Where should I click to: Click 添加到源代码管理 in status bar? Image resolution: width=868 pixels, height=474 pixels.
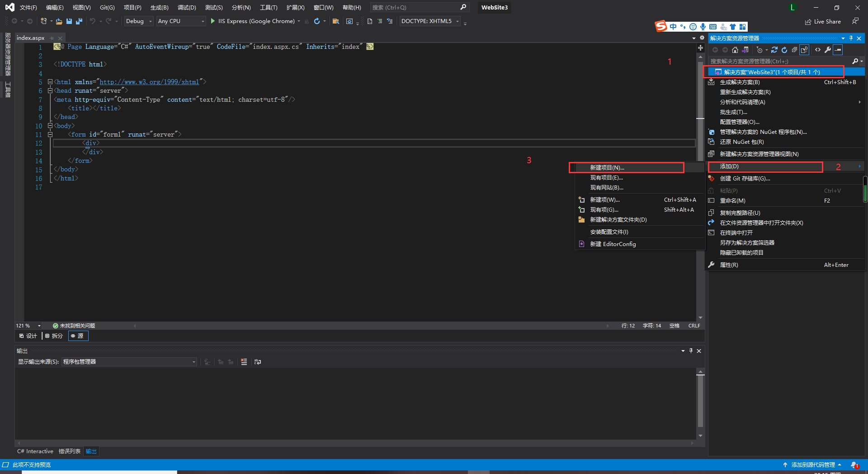click(x=812, y=465)
